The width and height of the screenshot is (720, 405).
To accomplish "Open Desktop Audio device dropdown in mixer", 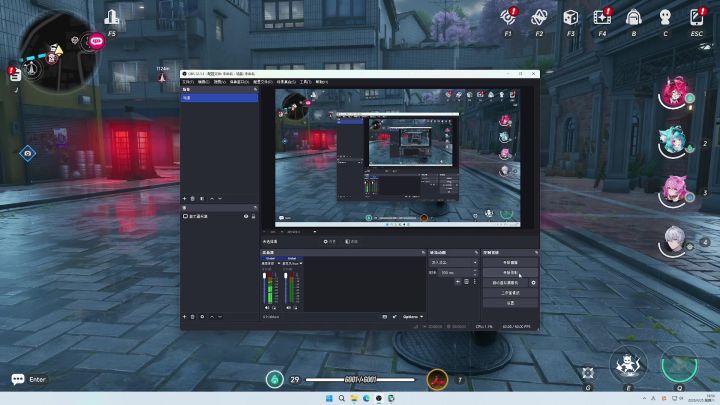I will 271,264.
